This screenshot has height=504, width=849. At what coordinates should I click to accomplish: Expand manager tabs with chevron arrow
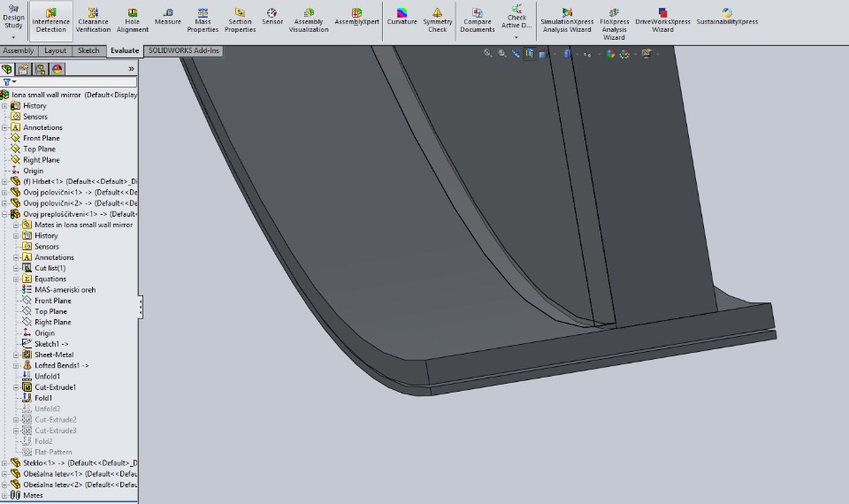click(x=131, y=69)
